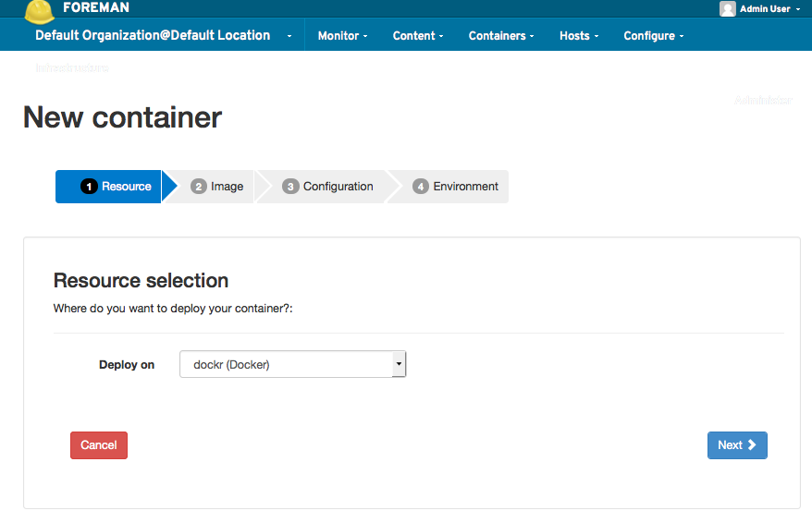Open the faded Administer menu
Screen dimensions: 812x523
click(x=763, y=100)
